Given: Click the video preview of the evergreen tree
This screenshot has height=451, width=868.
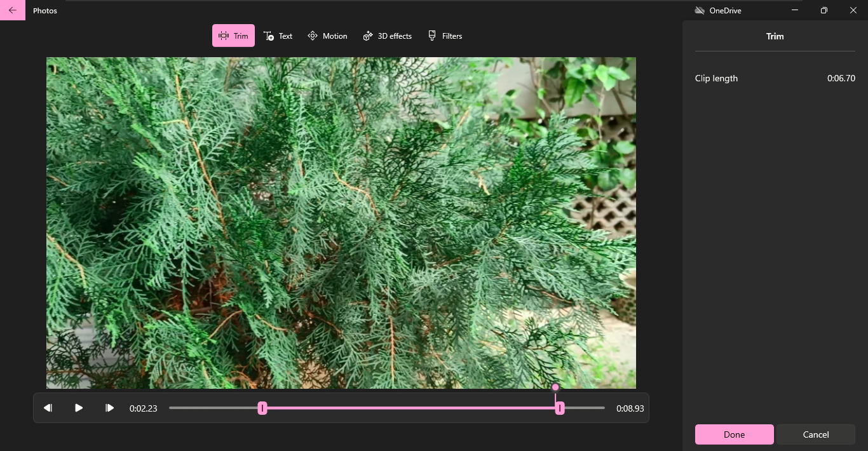Looking at the screenshot, I should tap(341, 222).
